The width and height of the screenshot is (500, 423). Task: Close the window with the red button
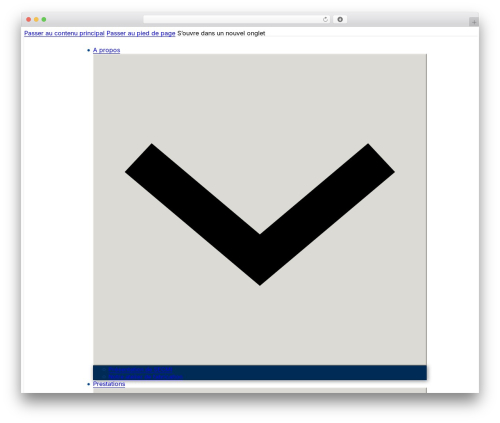click(x=29, y=20)
